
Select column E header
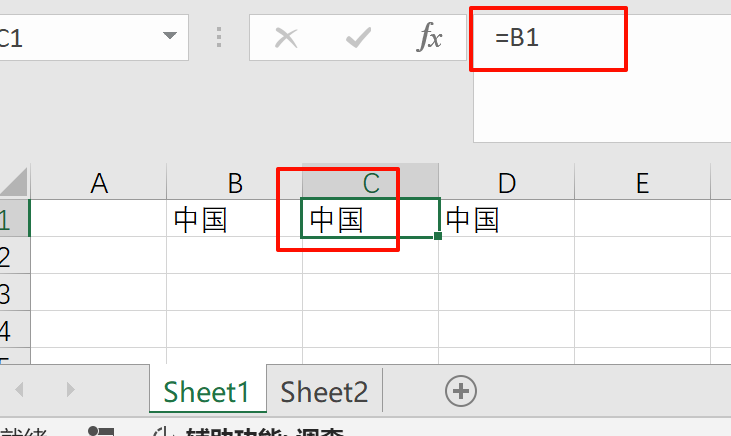pos(642,183)
